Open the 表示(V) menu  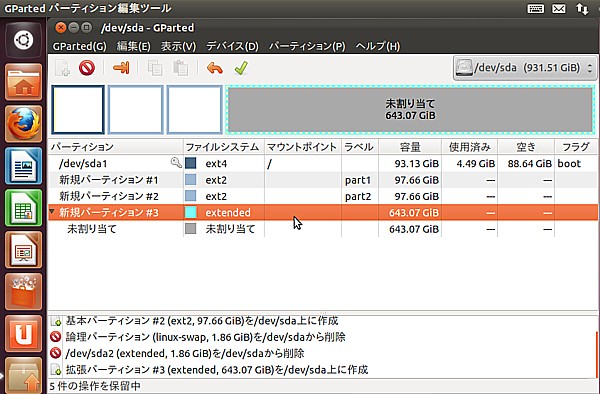click(x=178, y=46)
